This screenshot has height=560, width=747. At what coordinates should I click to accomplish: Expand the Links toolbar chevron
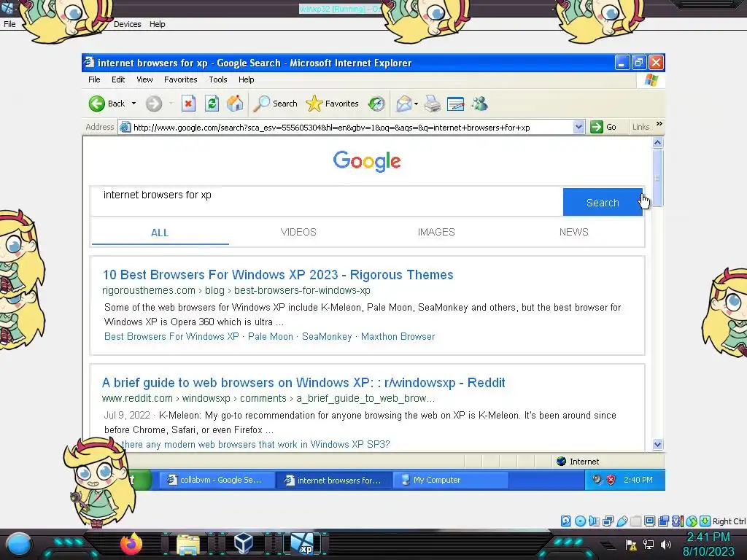[659, 124]
